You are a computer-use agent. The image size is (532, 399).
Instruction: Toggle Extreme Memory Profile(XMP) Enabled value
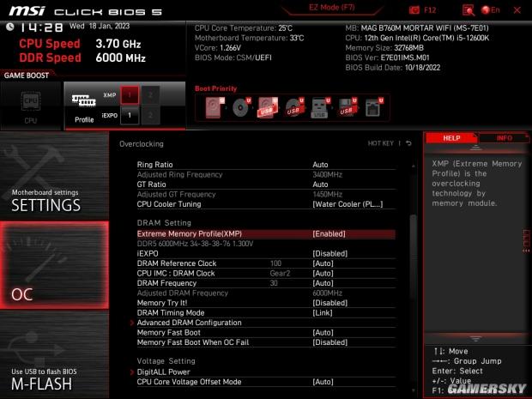(329, 233)
